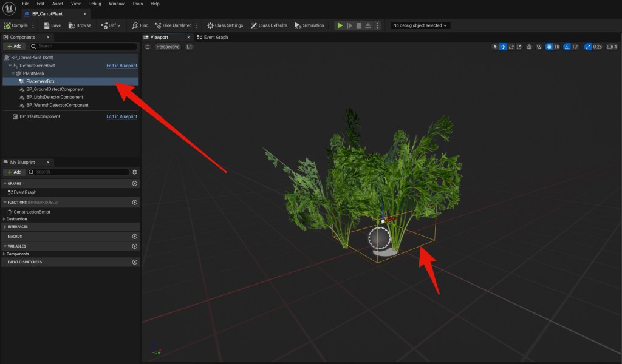Activate the scale transform tool in viewport
The width and height of the screenshot is (622, 364).
tap(519, 47)
